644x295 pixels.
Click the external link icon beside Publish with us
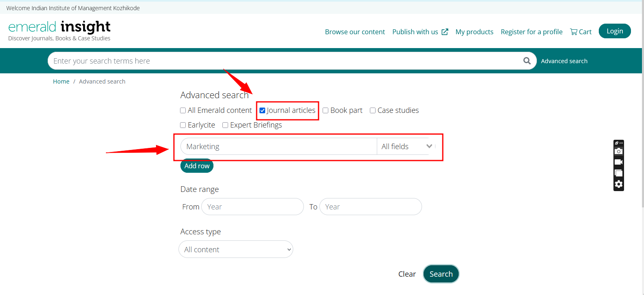445,32
